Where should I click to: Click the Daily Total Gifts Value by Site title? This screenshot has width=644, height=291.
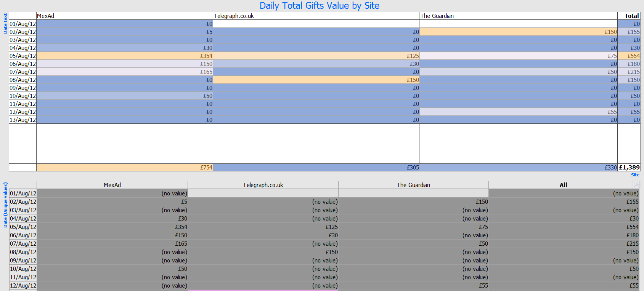[x=320, y=6]
